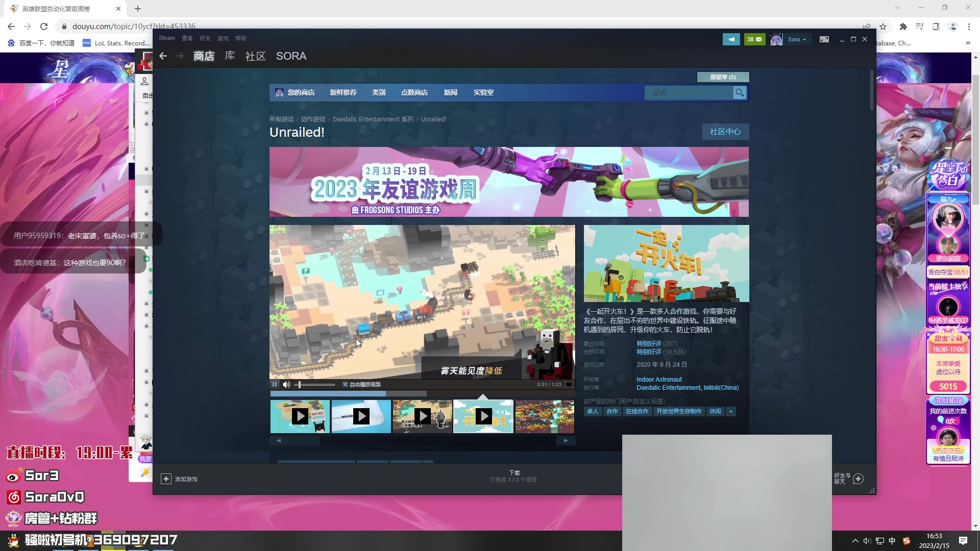The width and height of the screenshot is (980, 551).
Task: Go back in Steam navigation
Action: point(163,56)
